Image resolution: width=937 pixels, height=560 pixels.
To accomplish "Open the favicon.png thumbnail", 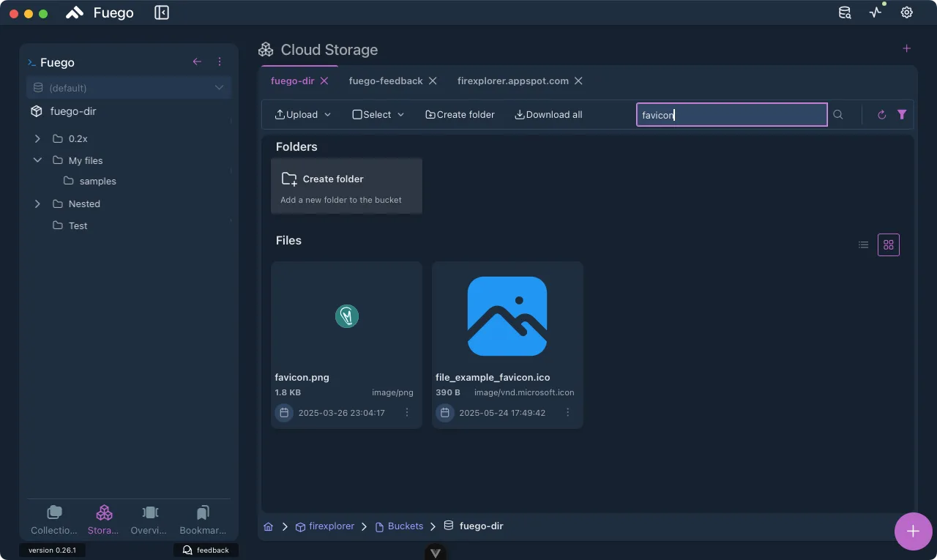I will coord(346,316).
